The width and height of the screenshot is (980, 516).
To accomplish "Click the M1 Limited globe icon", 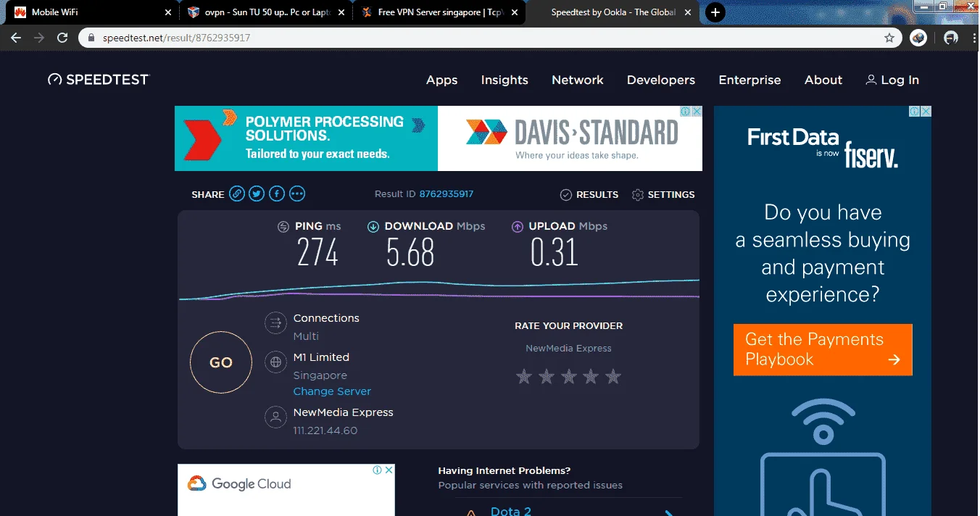I will point(275,362).
